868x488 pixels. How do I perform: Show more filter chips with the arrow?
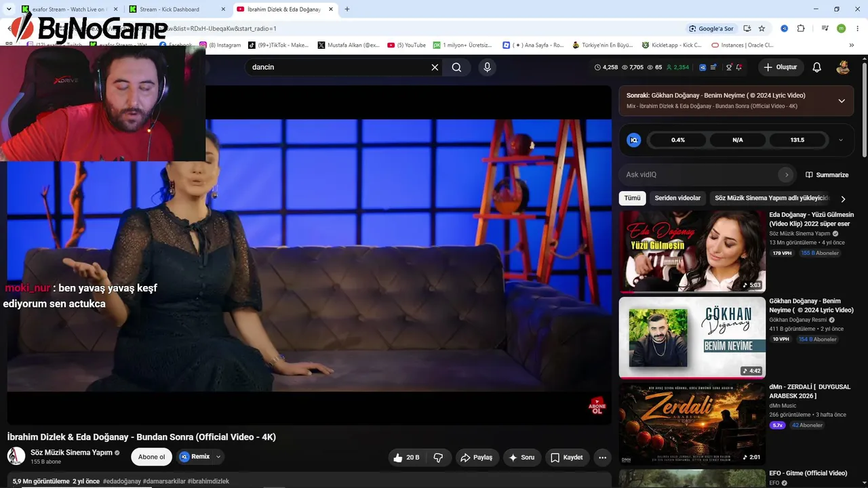843,199
